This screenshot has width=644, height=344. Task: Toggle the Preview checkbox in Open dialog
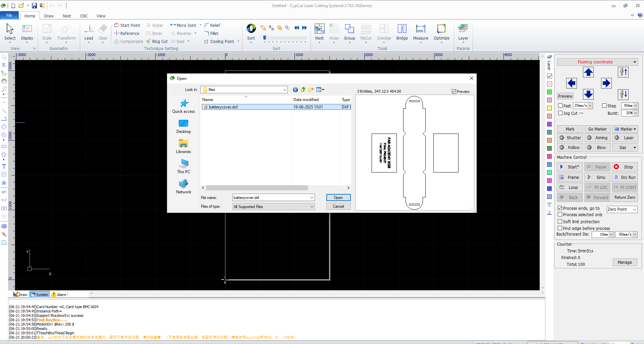tap(454, 91)
